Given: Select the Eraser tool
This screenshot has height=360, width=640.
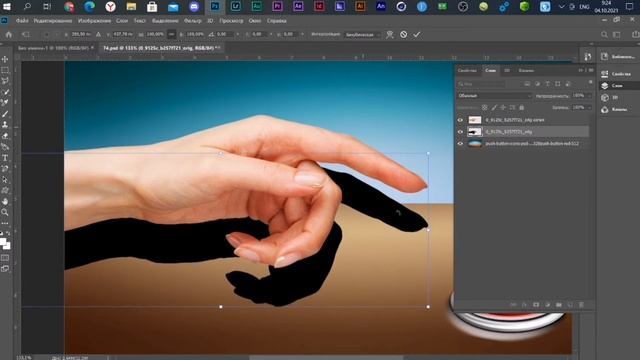Looking at the screenshot, I should pos(5,136).
